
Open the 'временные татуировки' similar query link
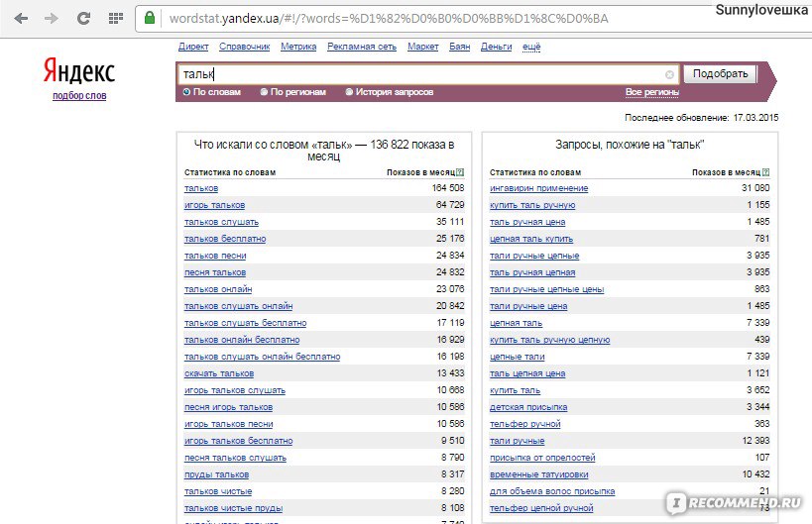pos(538,474)
